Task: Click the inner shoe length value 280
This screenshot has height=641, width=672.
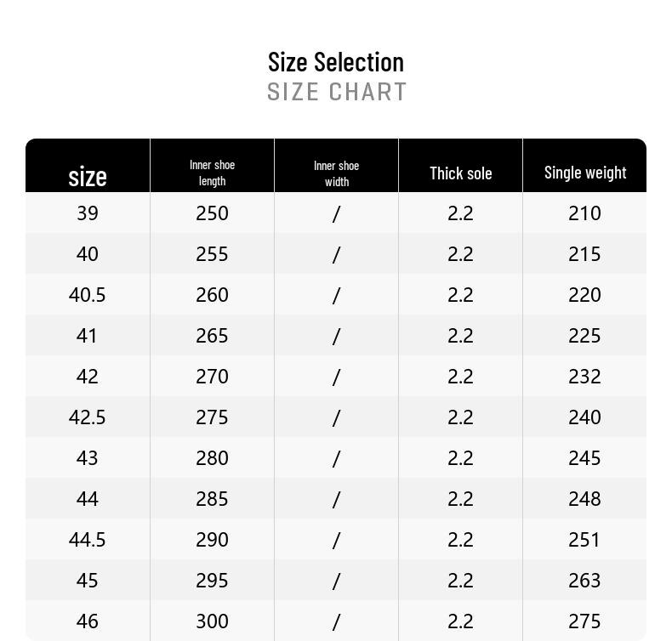Action: 212,458
